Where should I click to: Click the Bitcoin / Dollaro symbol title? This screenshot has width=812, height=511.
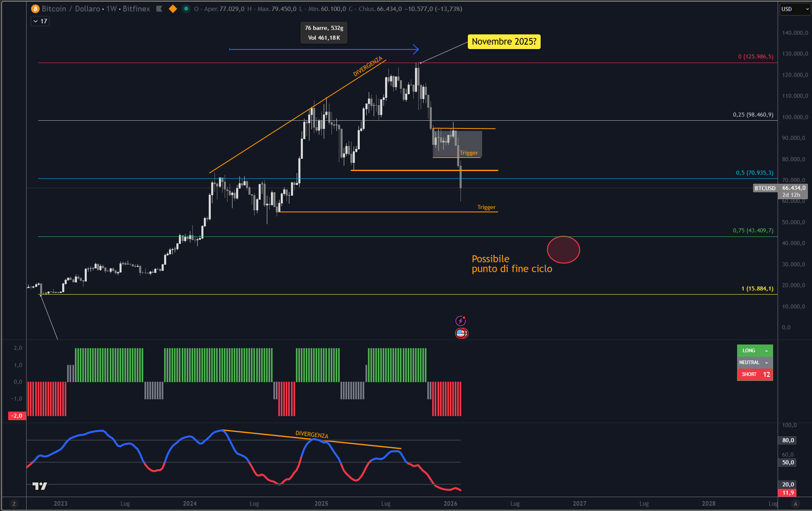(x=71, y=9)
